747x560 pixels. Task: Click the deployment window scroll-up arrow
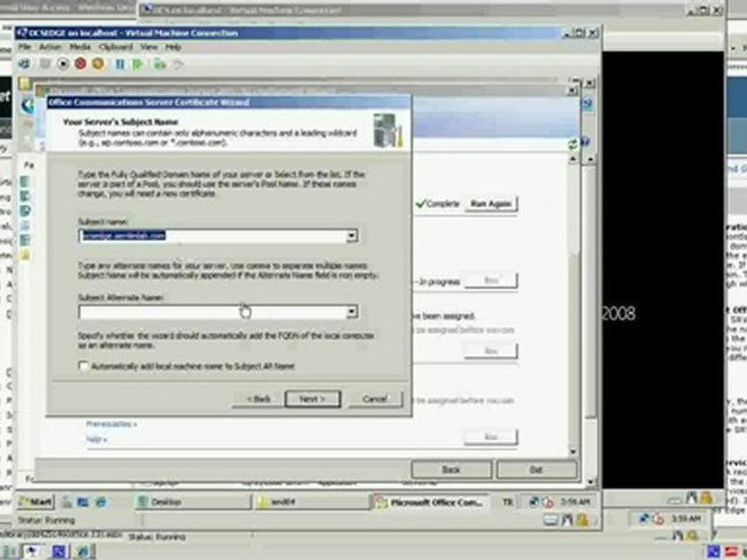(573, 158)
